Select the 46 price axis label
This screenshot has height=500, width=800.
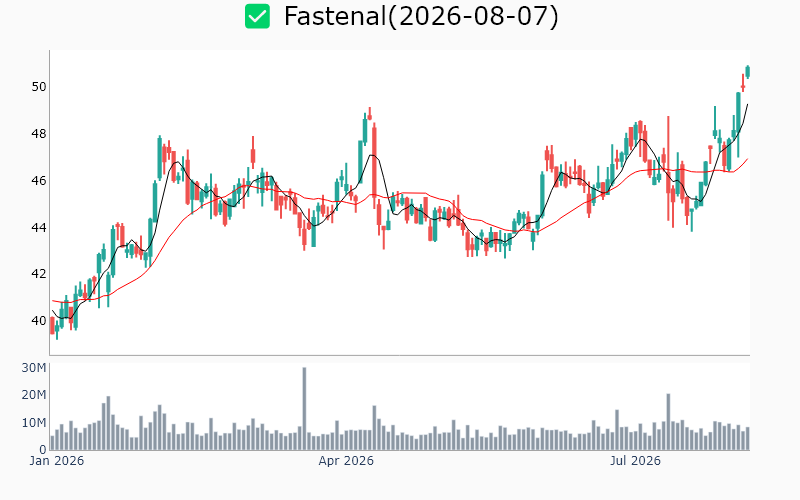(x=39, y=181)
